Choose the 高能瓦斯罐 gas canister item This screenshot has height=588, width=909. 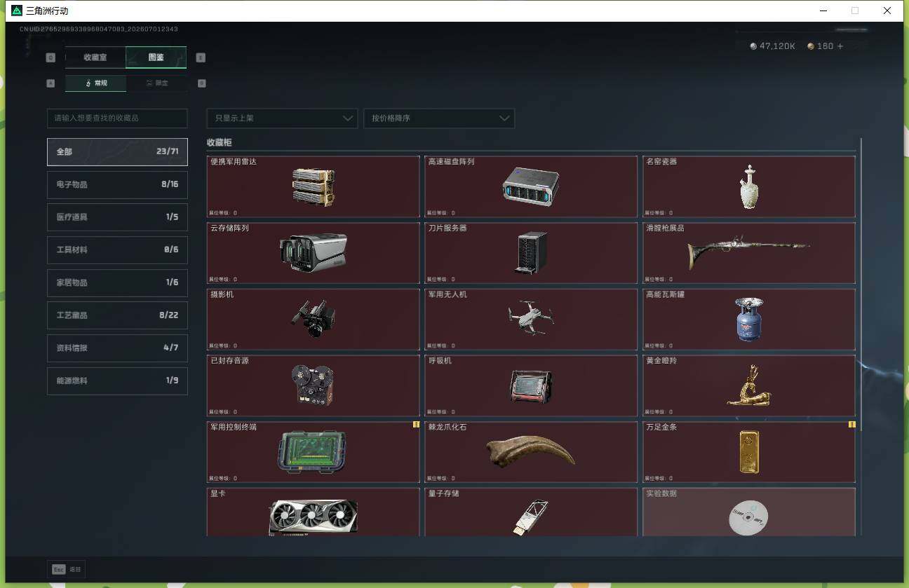point(749,320)
